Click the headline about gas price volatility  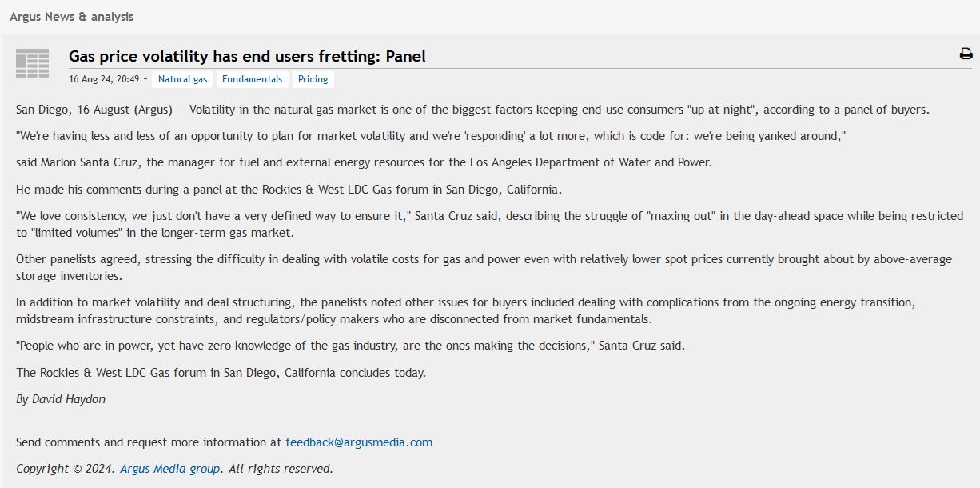pos(247,56)
